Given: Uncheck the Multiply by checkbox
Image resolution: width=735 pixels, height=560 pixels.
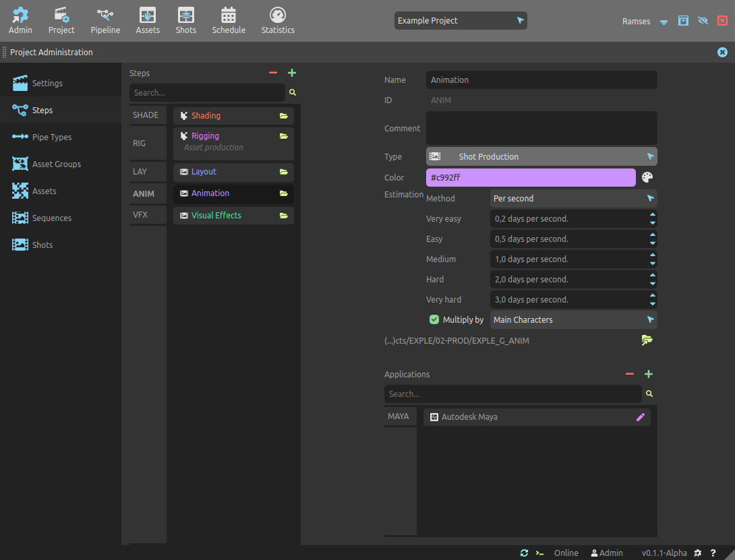Looking at the screenshot, I should click(x=434, y=319).
